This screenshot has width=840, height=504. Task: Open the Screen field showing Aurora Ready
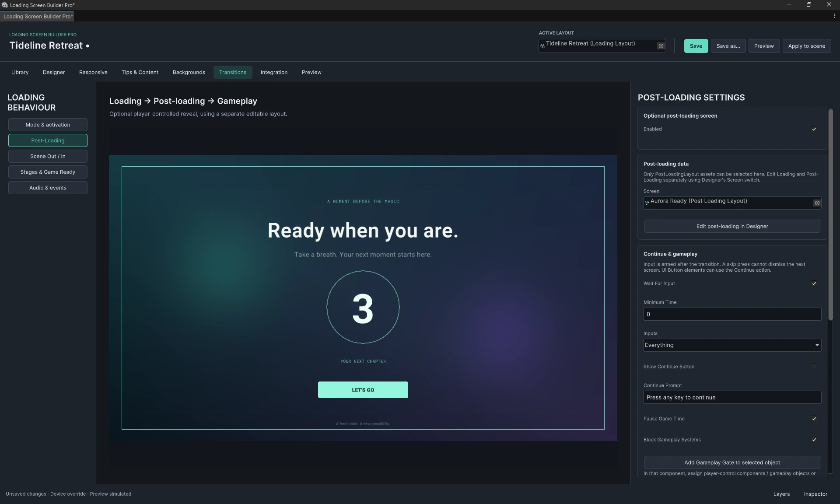732,203
